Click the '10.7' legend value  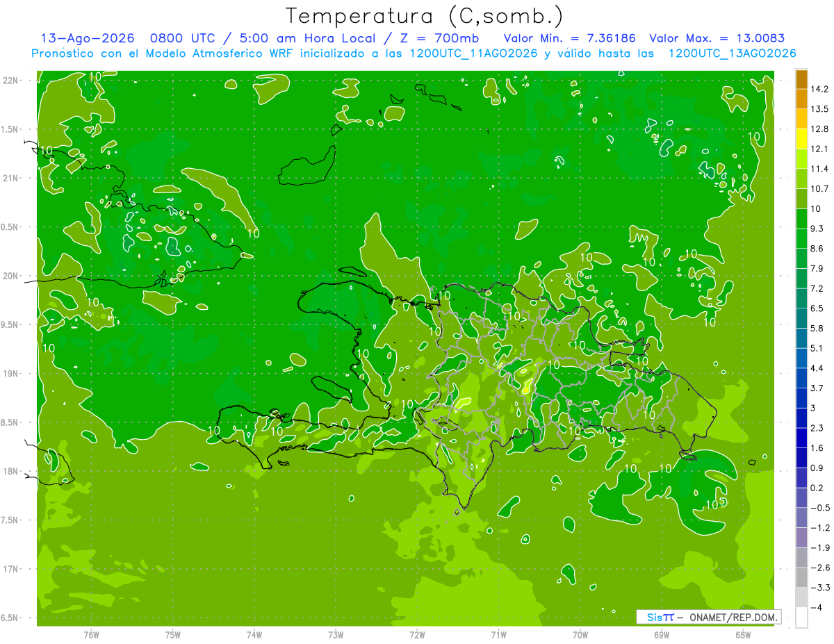pyautogui.click(x=819, y=189)
